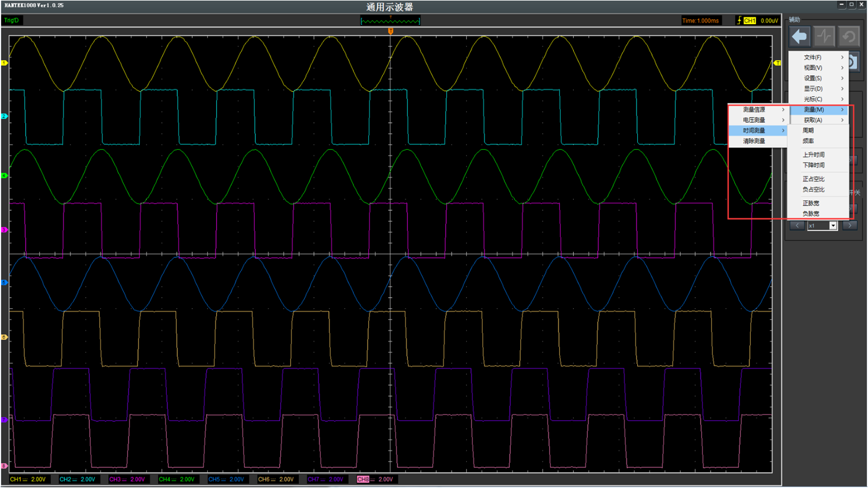Click 清除测量 to clear measurements

[754, 142]
